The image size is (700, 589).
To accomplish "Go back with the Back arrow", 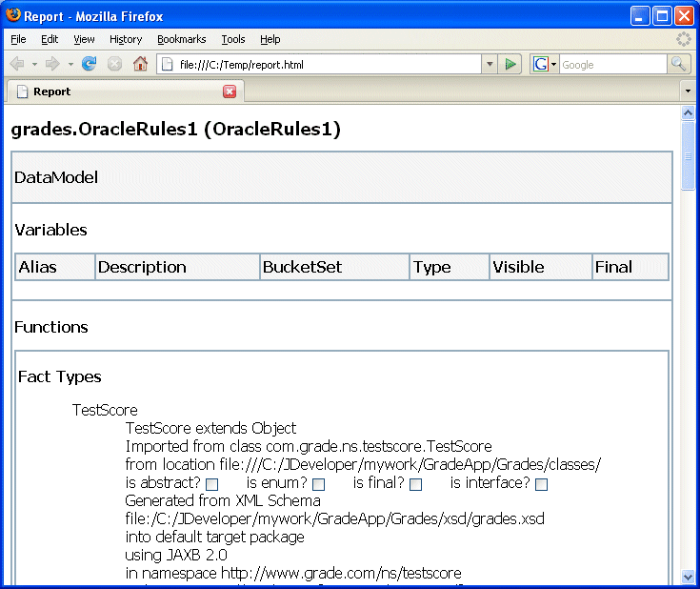I will coord(17,64).
